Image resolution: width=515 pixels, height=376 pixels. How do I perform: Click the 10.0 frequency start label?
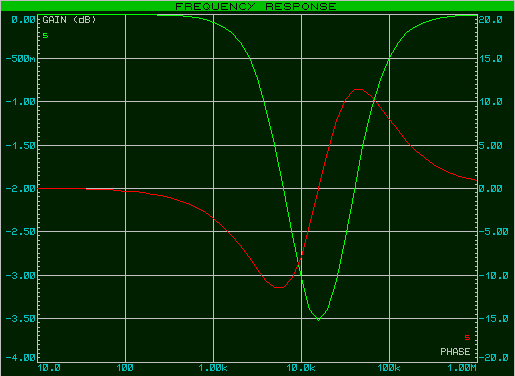pos(49,368)
